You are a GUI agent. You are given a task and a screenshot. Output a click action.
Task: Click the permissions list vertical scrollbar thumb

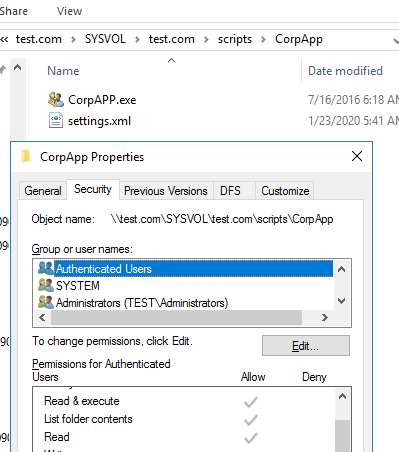(342, 436)
